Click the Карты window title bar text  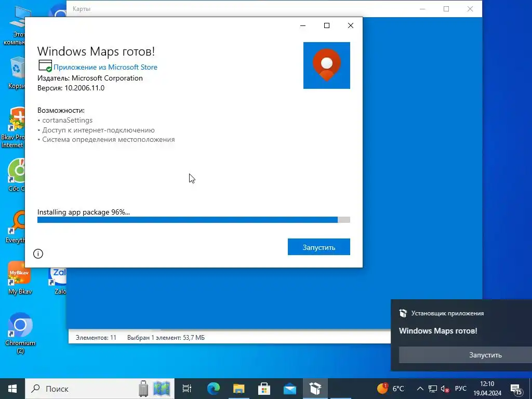point(82,9)
